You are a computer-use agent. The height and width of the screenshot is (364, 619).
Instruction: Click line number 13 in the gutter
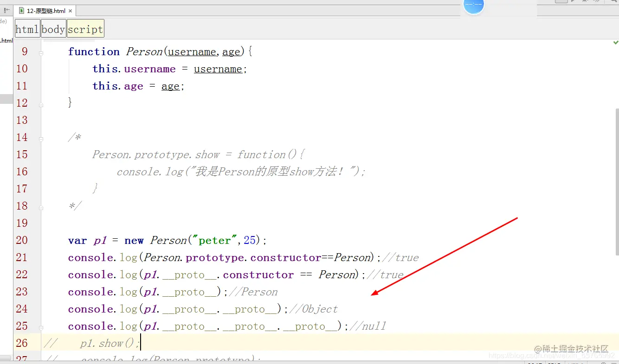[x=22, y=120]
